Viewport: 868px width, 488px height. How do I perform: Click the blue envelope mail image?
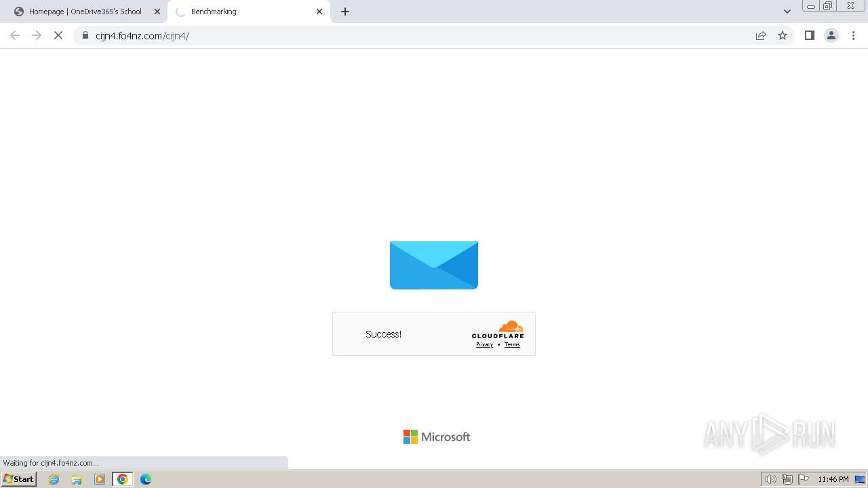434,265
